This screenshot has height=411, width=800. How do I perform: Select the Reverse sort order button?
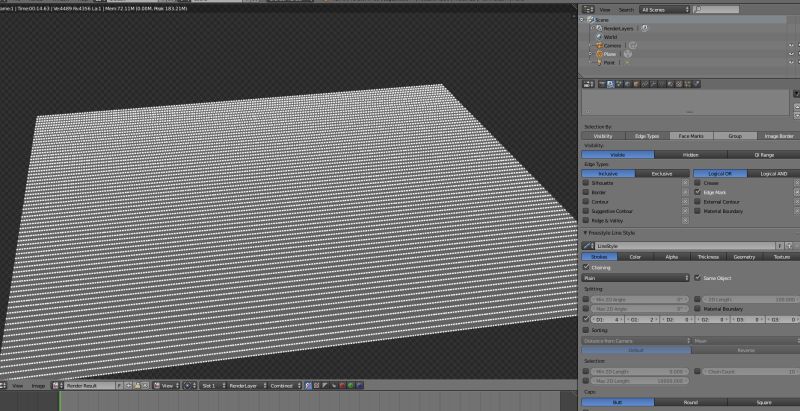(x=745, y=350)
